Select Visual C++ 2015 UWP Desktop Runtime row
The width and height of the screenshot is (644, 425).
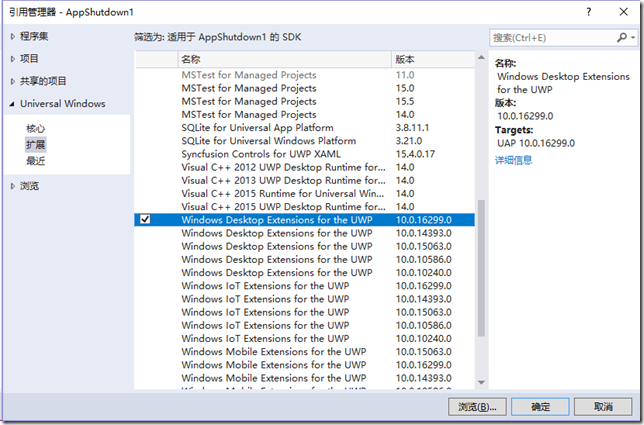tap(305, 207)
